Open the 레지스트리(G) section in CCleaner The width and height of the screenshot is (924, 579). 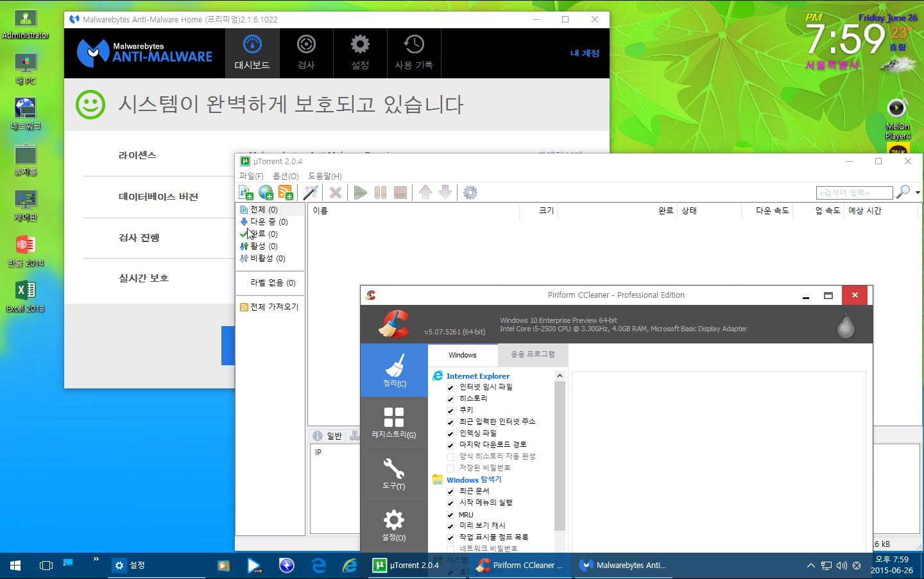click(x=394, y=422)
